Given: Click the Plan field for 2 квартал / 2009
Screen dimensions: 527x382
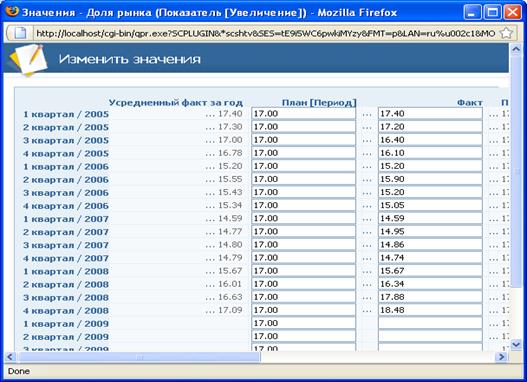Looking at the screenshot, I should [303, 336].
